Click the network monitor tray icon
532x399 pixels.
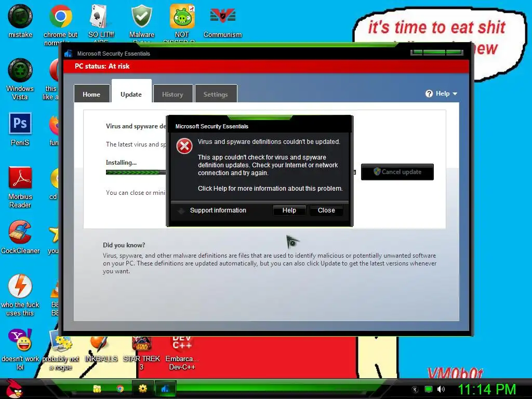pos(429,389)
